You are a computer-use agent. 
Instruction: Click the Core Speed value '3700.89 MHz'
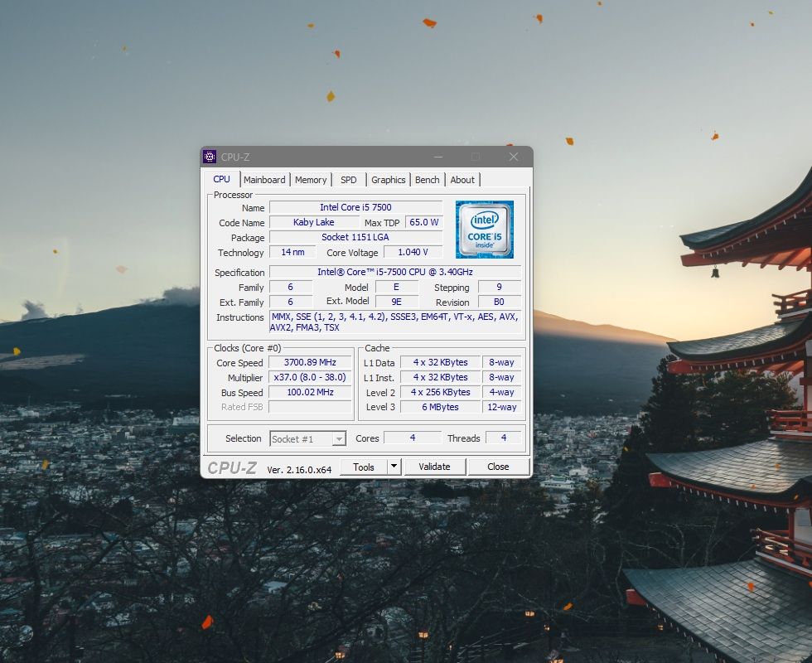[x=310, y=363]
